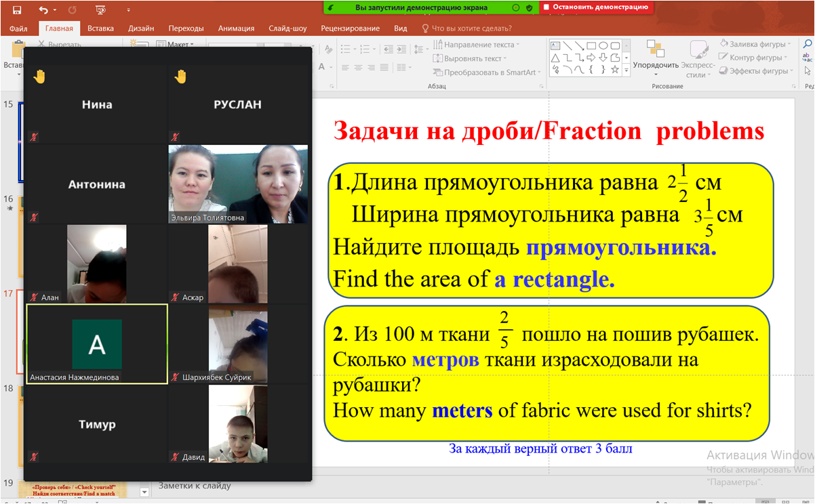815x504 pixels.
Task: Click the Что вы хотите сделать search field
Action: 471,28
